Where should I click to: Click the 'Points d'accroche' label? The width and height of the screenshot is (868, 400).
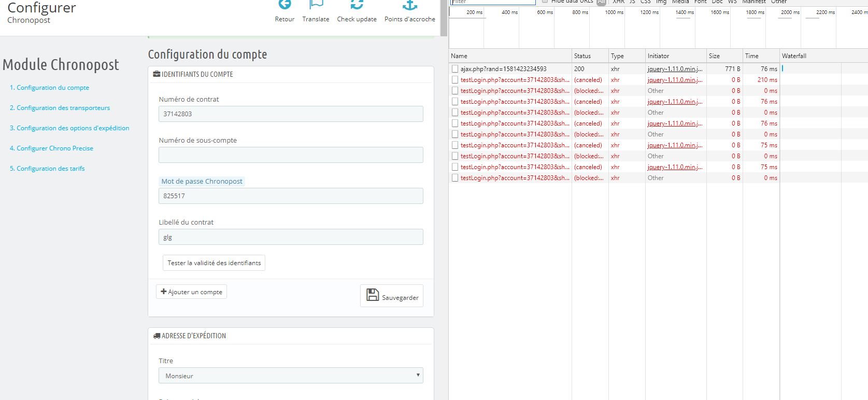coord(410,19)
